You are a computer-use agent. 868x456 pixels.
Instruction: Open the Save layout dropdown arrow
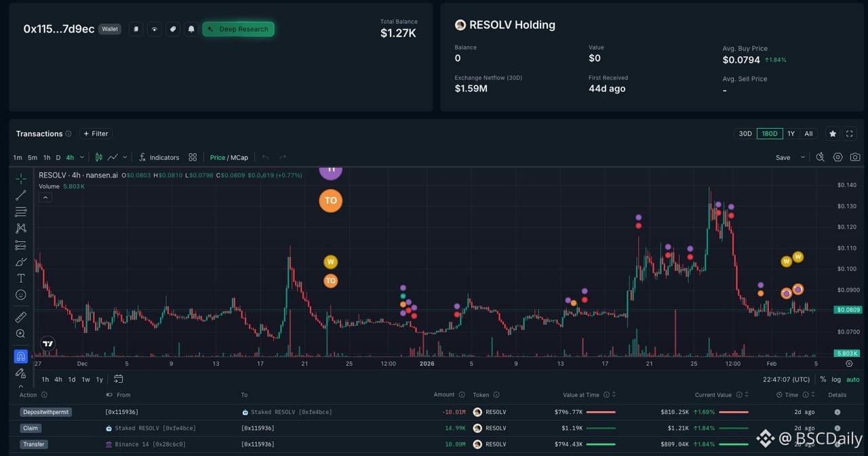[x=803, y=157]
